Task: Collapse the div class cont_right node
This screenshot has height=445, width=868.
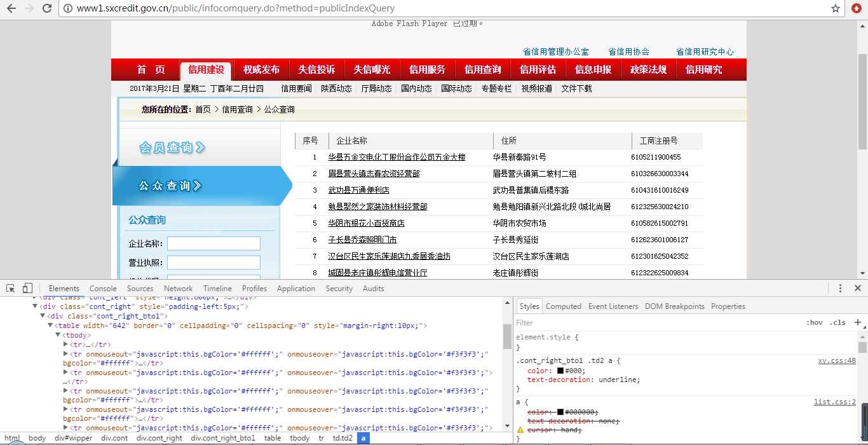Action: [x=35, y=306]
